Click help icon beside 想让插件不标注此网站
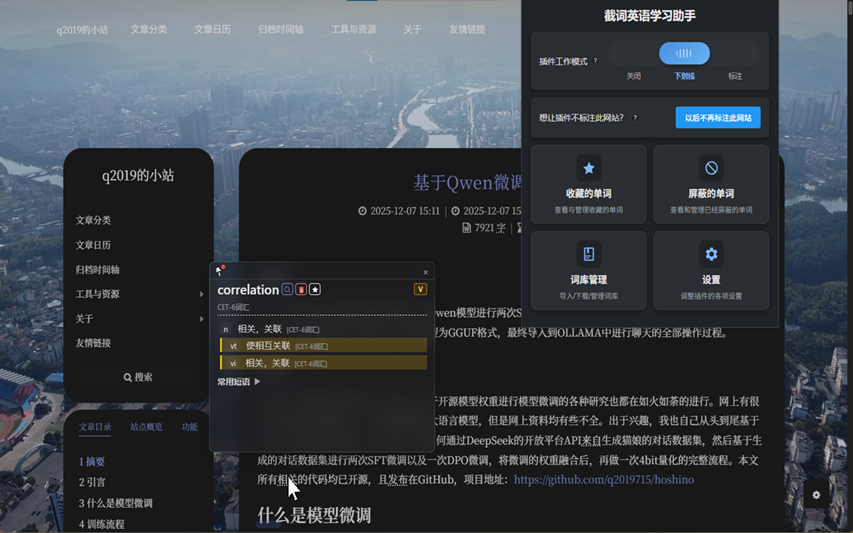 point(635,117)
